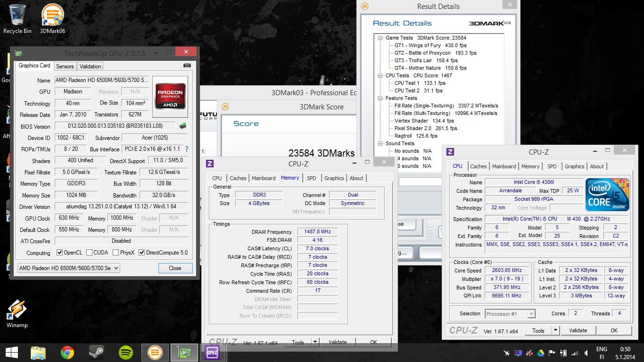Switch to the GPU-Z taskbar icon
Viewport: 644px width, 362px height.
pyautogui.click(x=184, y=352)
